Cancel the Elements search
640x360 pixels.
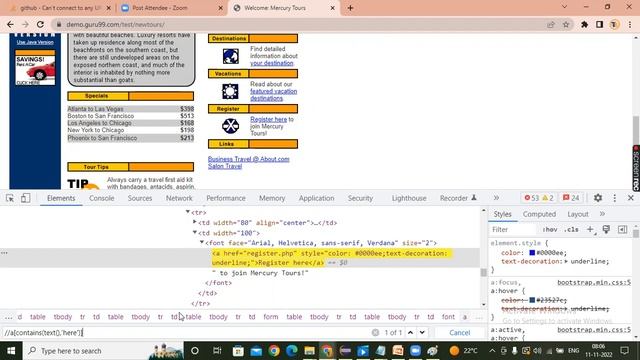[x=460, y=333]
